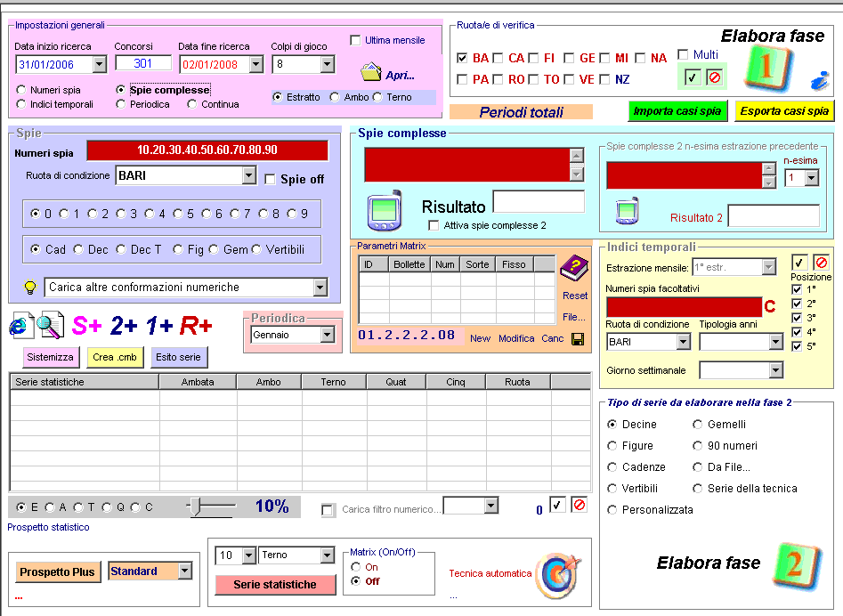The image size is (843, 616).
Task: Open Data fine ricerca date dropdown
Action: tap(256, 64)
